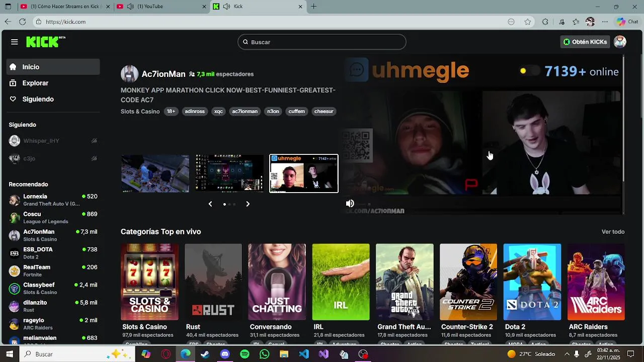Open the user profile avatar menu
The width and height of the screenshot is (644, 362).
pyautogui.click(x=620, y=42)
